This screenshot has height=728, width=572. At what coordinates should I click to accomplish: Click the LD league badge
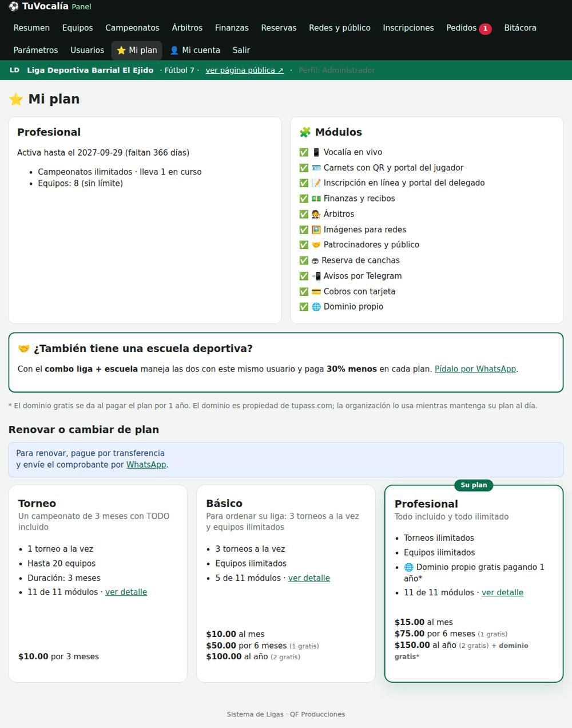14,70
